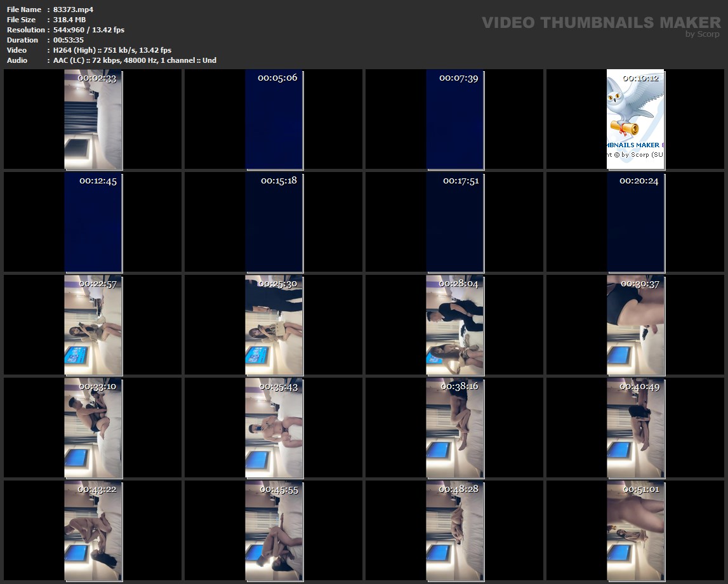Select the frame marked 00:12:45

(x=93, y=222)
